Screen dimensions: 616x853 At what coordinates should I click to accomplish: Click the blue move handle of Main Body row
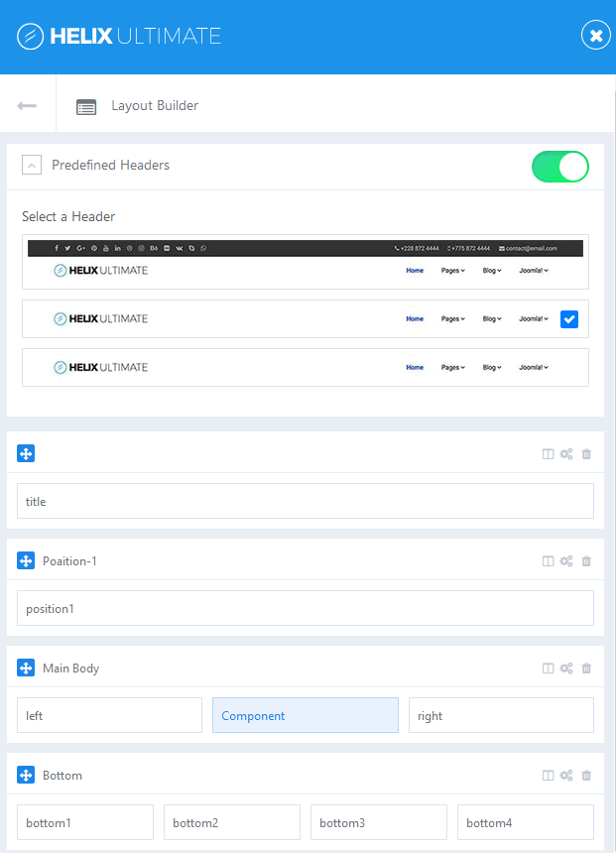[x=26, y=668]
